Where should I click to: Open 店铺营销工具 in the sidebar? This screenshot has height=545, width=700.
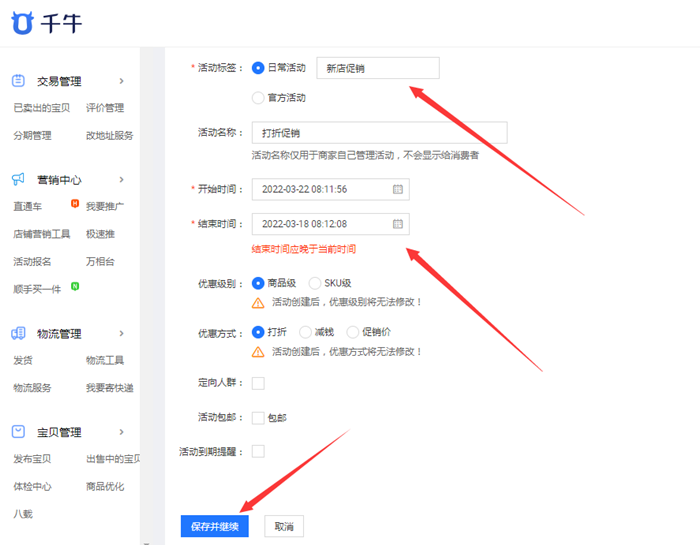[41, 234]
